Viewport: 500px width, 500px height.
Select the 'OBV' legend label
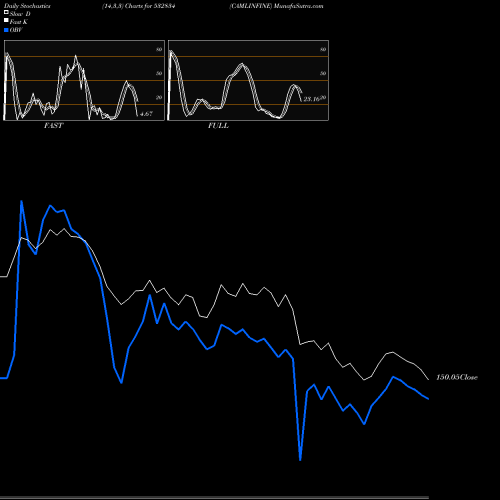[16, 30]
